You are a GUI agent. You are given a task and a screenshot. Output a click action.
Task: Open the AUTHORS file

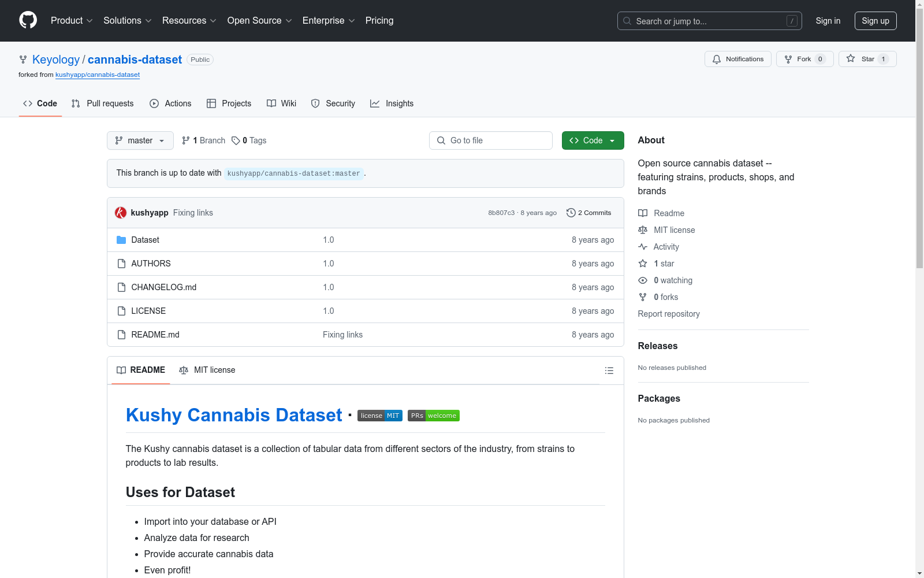coord(151,264)
